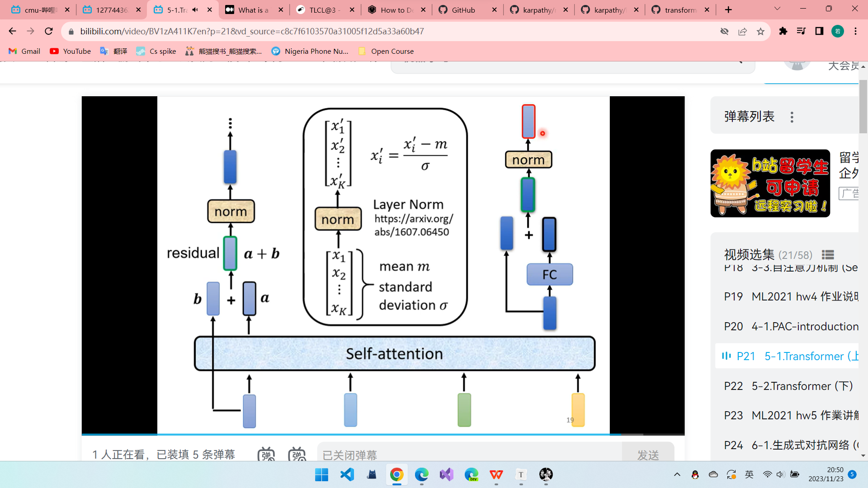Open Chrome three-dot menu
The width and height of the screenshot is (868, 488).
coord(855,31)
